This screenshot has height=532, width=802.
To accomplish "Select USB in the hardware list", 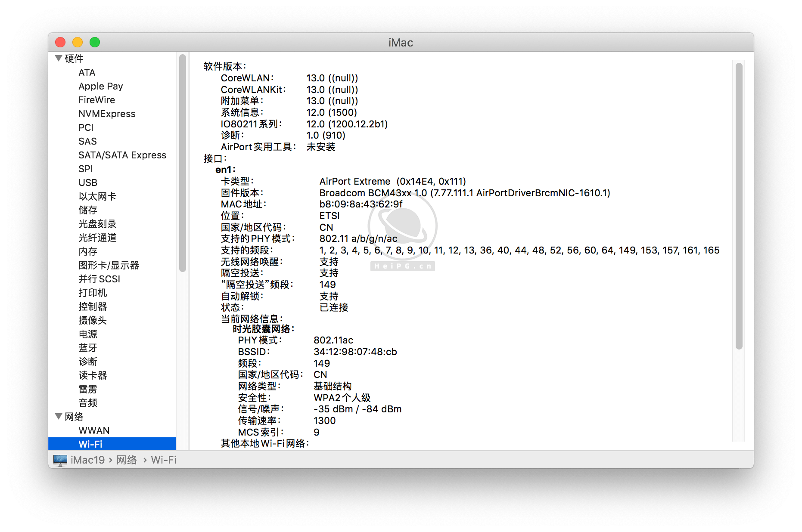I will pos(87,182).
